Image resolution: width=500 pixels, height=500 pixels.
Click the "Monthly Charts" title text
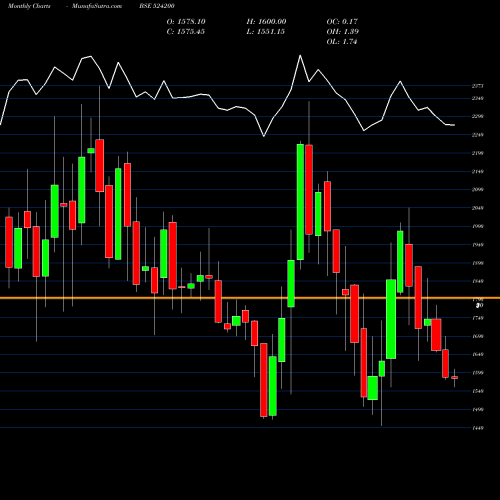tap(29, 6)
